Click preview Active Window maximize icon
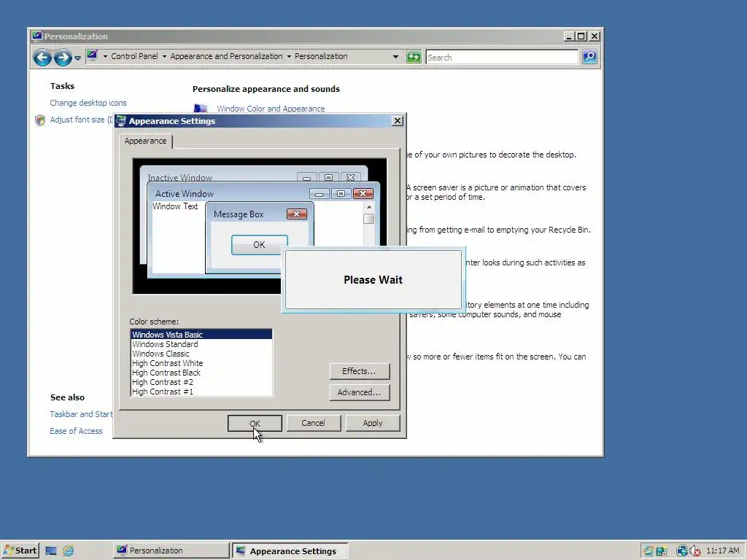The width and height of the screenshot is (747, 560). click(x=341, y=193)
